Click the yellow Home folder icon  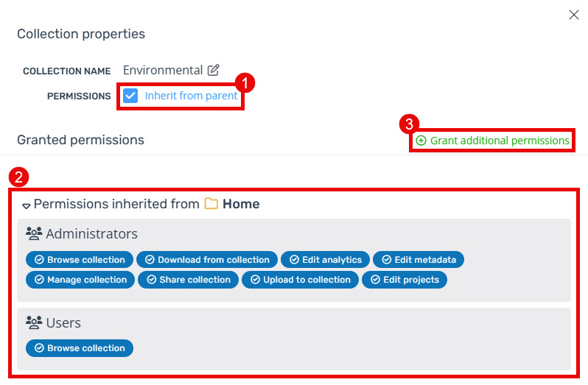(x=211, y=204)
